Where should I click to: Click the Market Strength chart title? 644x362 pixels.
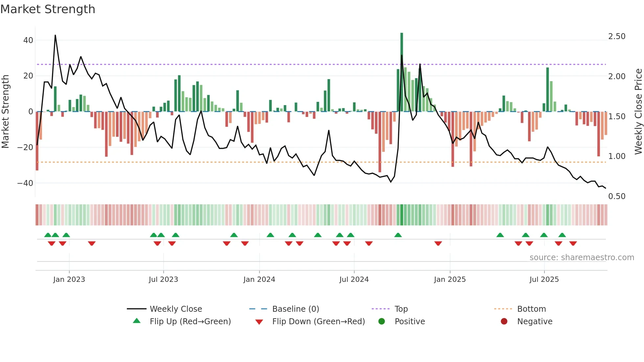click(x=48, y=9)
